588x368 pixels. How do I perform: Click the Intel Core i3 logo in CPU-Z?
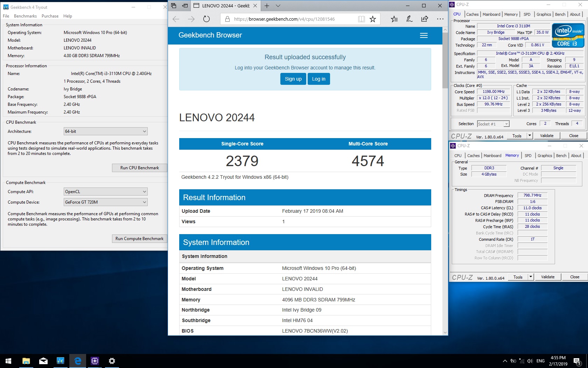[568, 35]
